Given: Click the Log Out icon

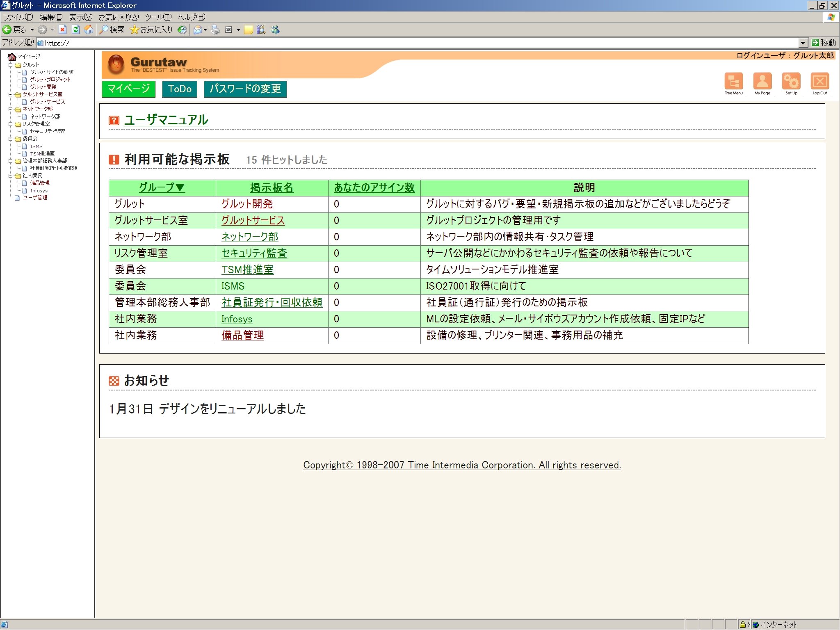Looking at the screenshot, I should [x=819, y=81].
